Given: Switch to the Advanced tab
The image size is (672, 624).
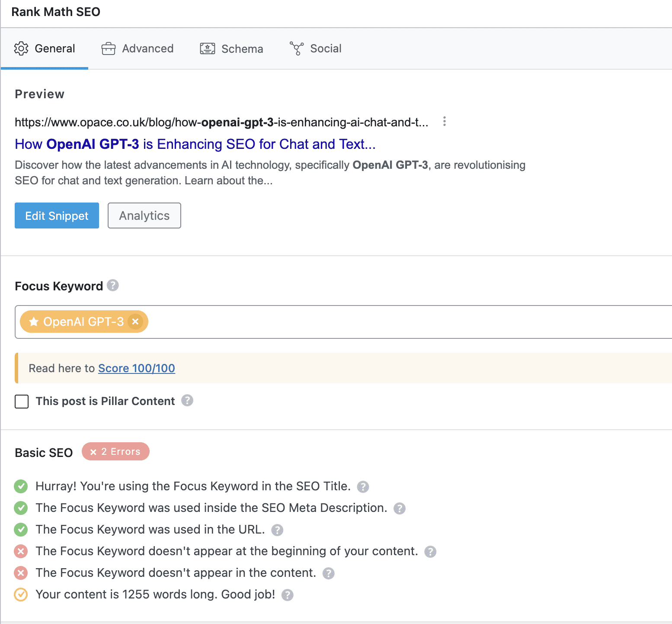Looking at the screenshot, I should (x=138, y=48).
